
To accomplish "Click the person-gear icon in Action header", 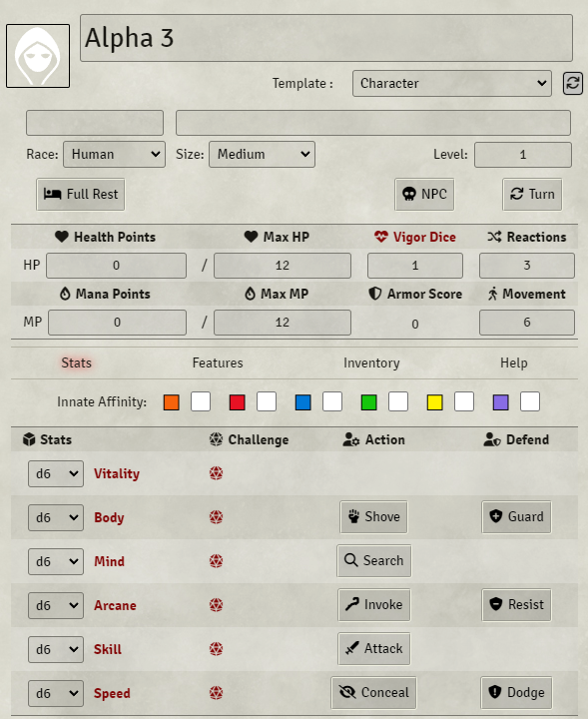I will (351, 439).
